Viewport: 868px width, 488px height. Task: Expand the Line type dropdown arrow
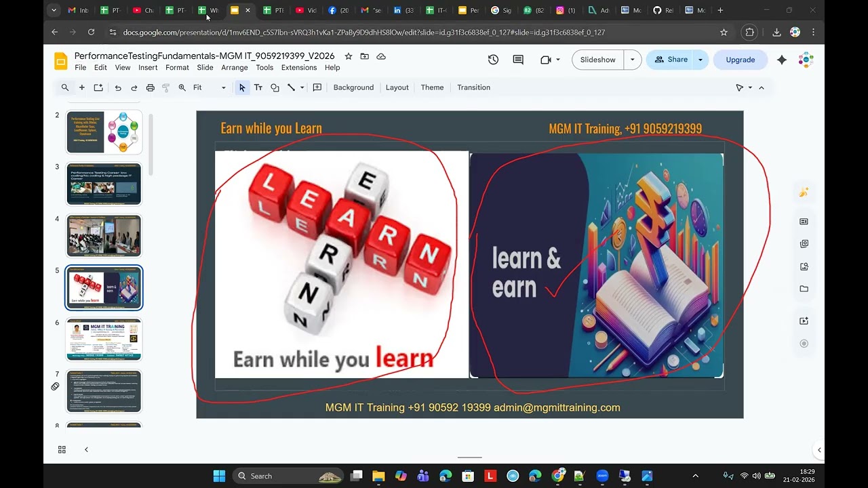click(302, 87)
